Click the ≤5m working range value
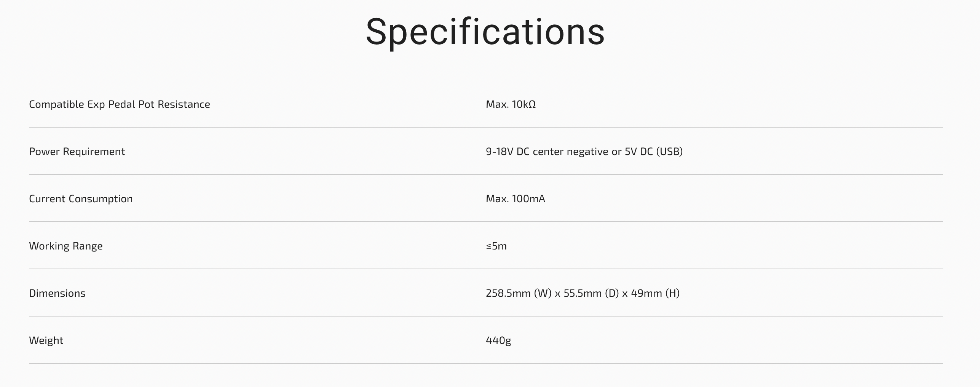 click(x=496, y=246)
